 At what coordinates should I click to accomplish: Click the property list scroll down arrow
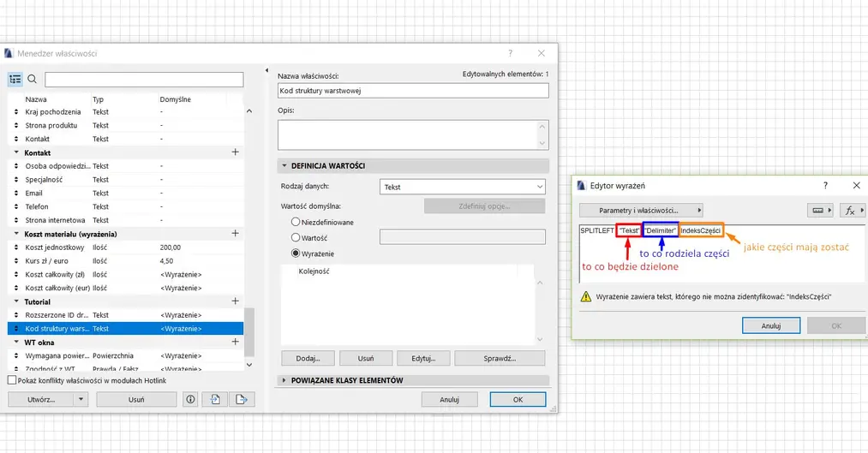pos(249,365)
